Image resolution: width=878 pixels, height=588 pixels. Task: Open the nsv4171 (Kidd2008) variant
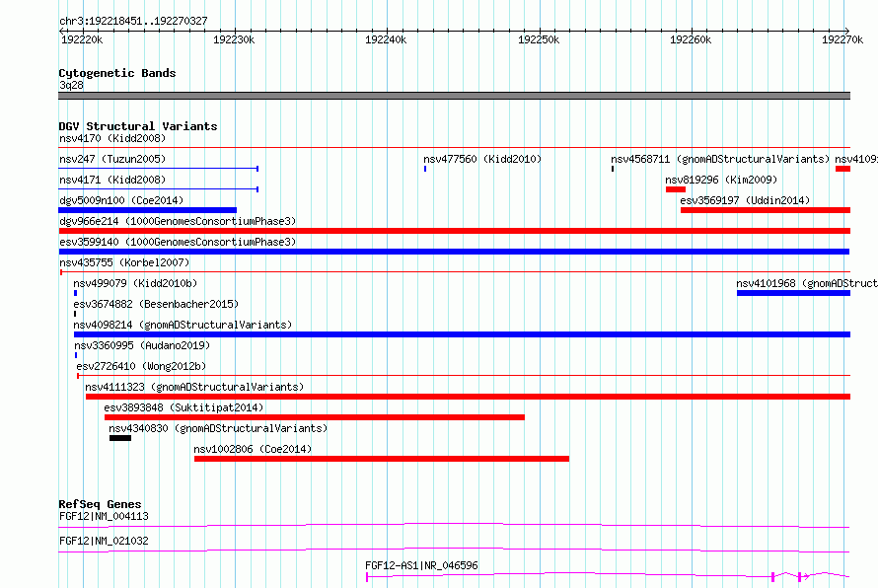[112, 180]
